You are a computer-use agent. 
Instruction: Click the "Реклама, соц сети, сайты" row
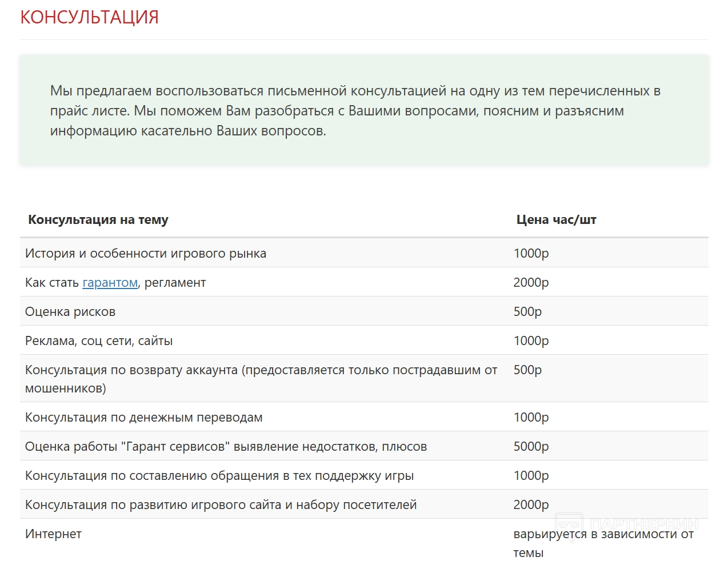tap(99, 341)
